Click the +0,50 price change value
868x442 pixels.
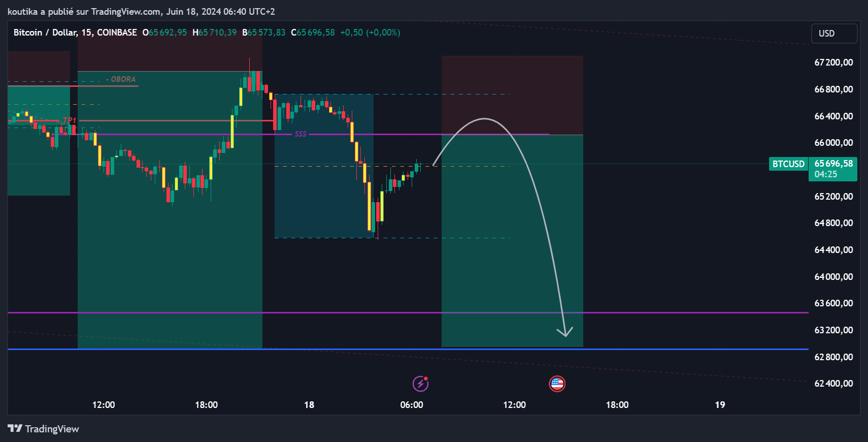(x=351, y=33)
